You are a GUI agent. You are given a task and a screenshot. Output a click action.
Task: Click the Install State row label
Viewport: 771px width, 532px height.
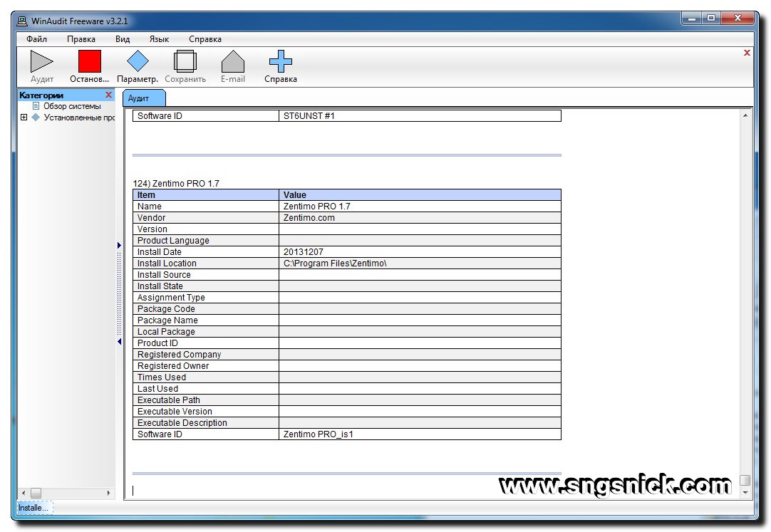(x=160, y=286)
